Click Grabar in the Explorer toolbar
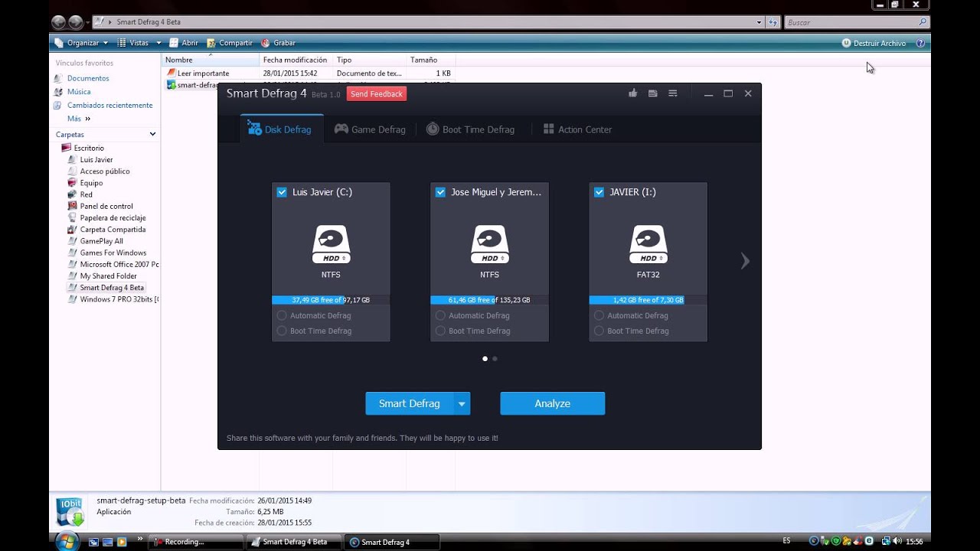This screenshot has width=980, height=551. 278,43
